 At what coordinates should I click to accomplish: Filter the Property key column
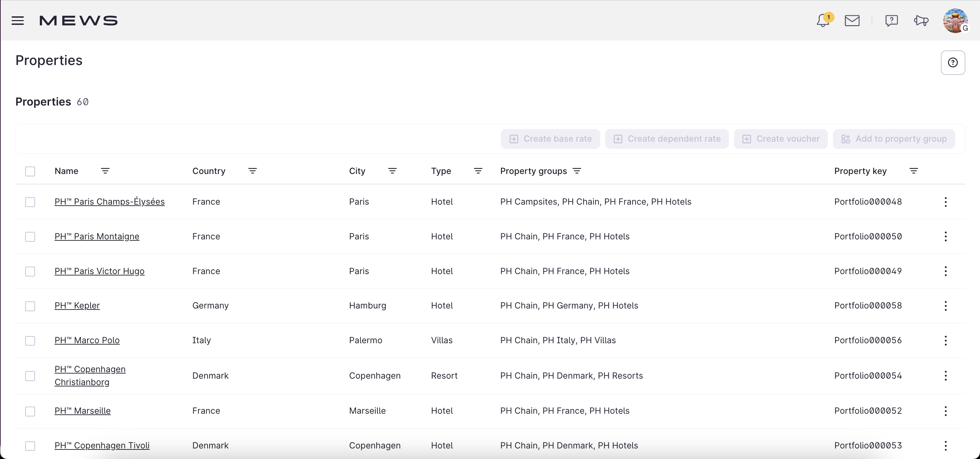pos(914,171)
